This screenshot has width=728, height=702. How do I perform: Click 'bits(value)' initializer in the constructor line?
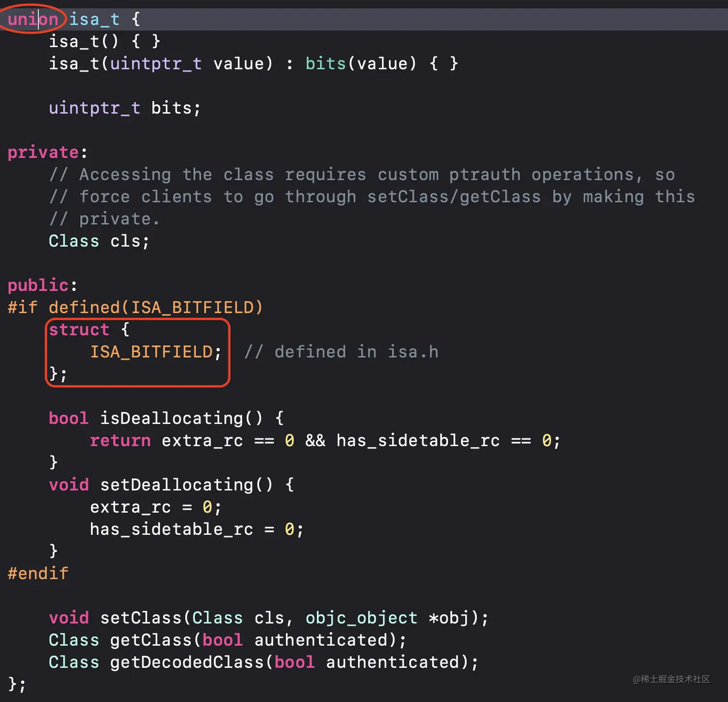tap(361, 64)
